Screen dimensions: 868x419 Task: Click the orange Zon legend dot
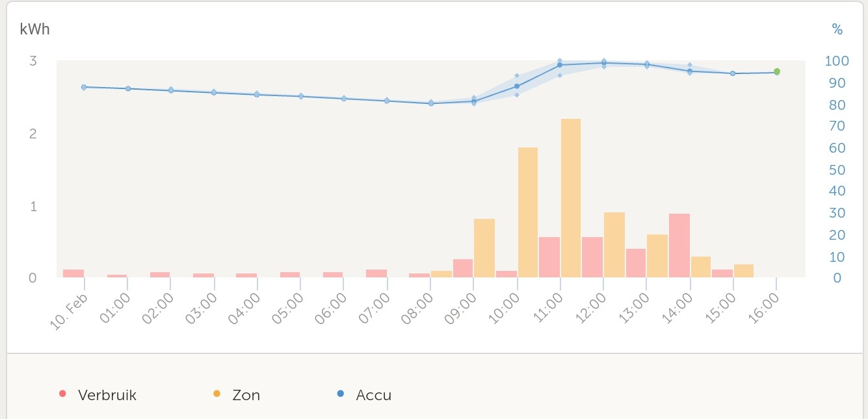217,394
